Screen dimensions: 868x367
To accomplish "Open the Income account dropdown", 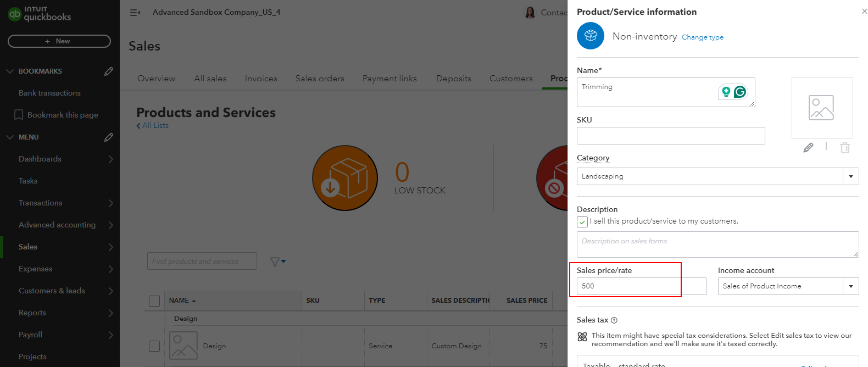I will pos(850,286).
